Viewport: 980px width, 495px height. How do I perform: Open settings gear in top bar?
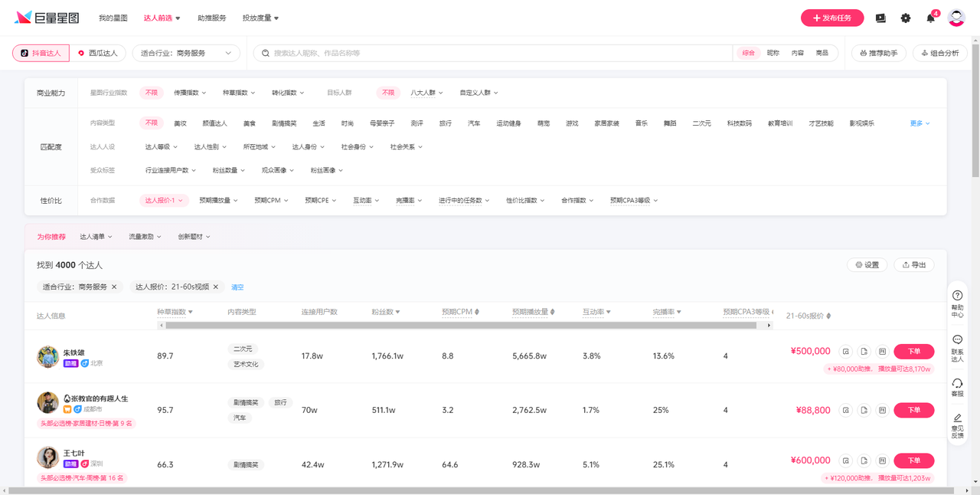[906, 18]
